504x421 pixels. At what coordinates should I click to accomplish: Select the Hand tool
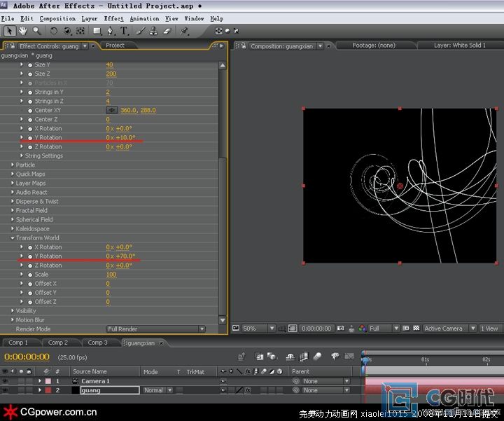pyautogui.click(x=22, y=31)
